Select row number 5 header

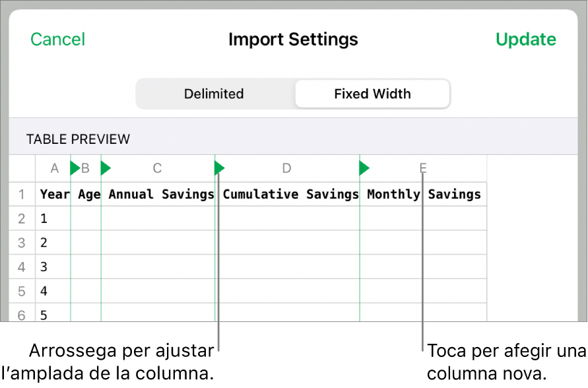point(22,291)
